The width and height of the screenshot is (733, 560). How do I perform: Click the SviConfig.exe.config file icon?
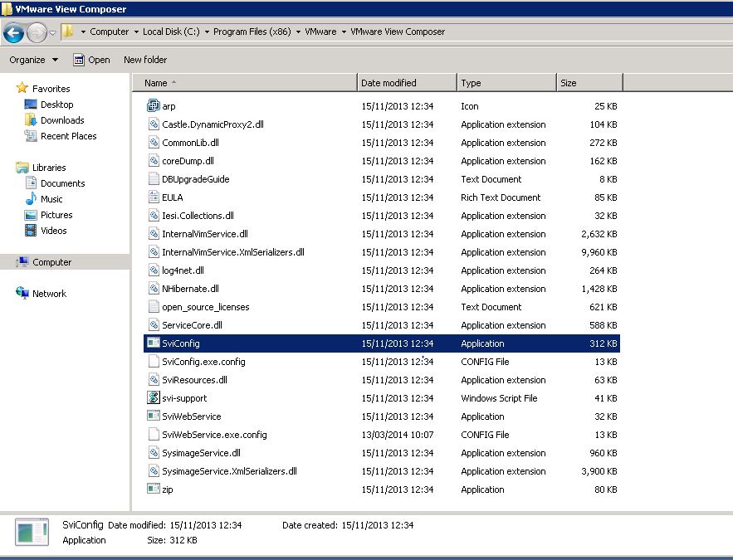(x=154, y=361)
